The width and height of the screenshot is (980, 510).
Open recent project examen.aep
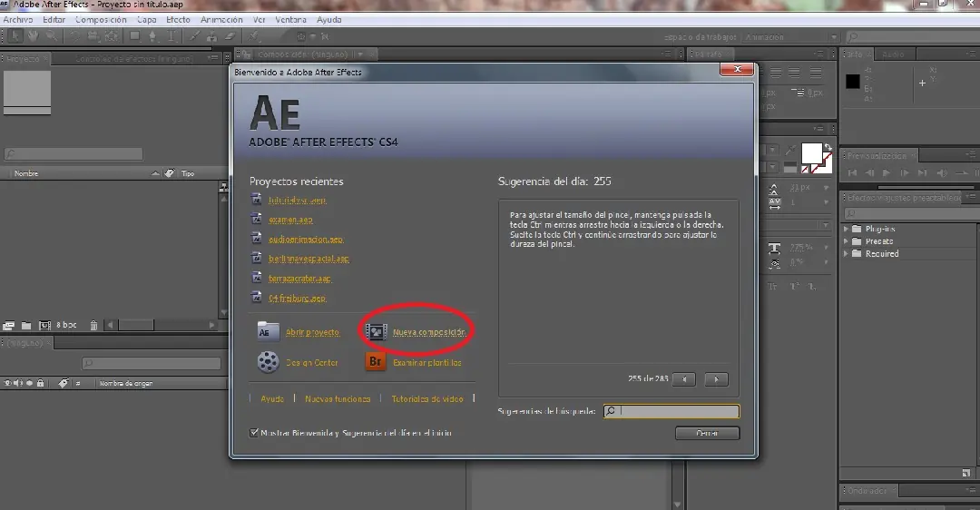pyautogui.click(x=290, y=220)
